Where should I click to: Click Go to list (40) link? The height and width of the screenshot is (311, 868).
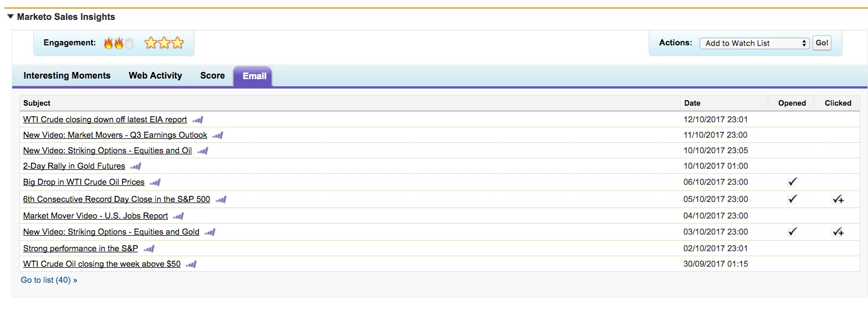point(49,280)
